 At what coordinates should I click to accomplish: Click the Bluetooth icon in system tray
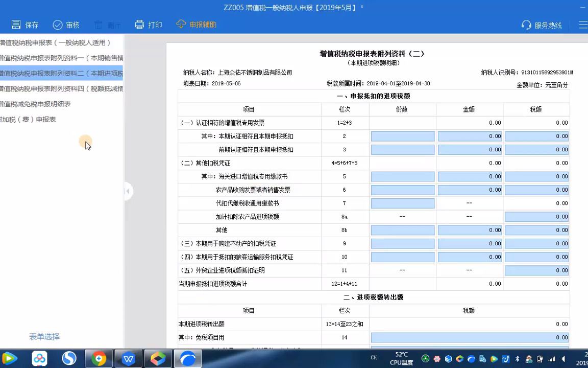[517, 359]
